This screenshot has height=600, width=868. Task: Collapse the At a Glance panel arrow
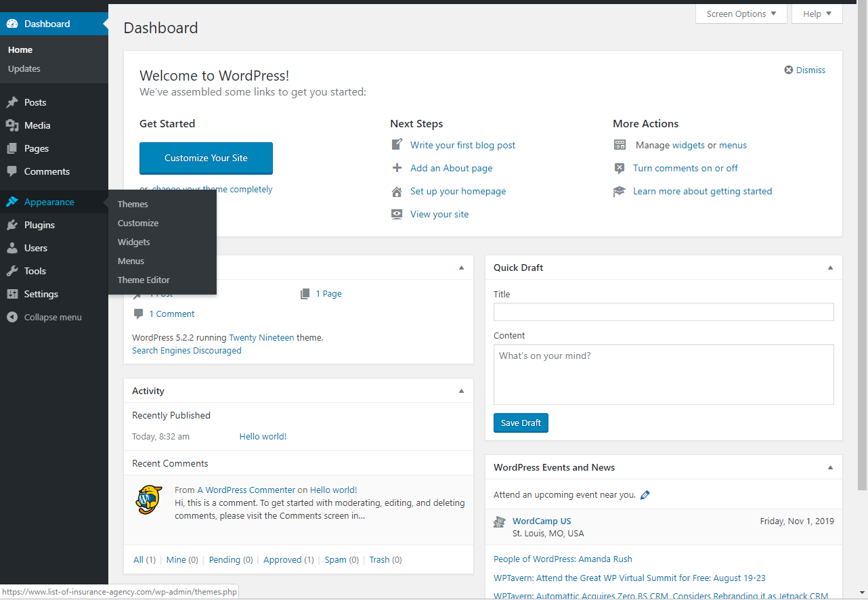[x=462, y=267]
